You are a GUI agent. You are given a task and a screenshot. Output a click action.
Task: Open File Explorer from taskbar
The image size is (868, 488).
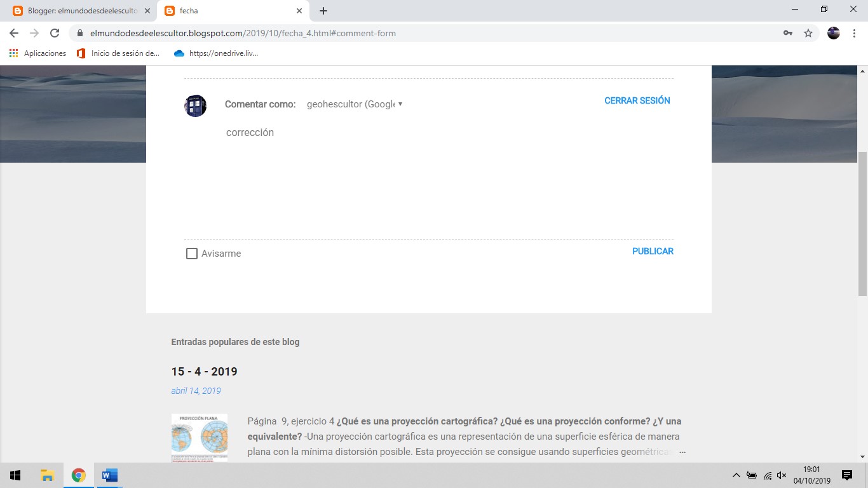(47, 475)
